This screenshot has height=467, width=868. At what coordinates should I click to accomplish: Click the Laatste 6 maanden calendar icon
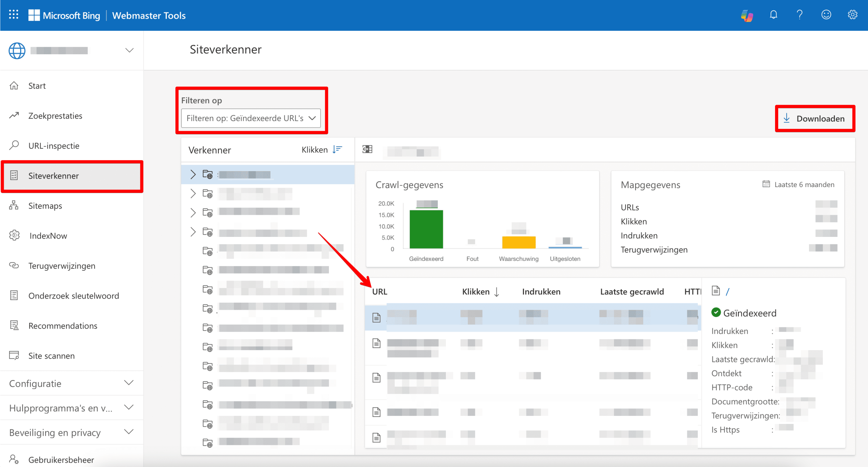(766, 184)
